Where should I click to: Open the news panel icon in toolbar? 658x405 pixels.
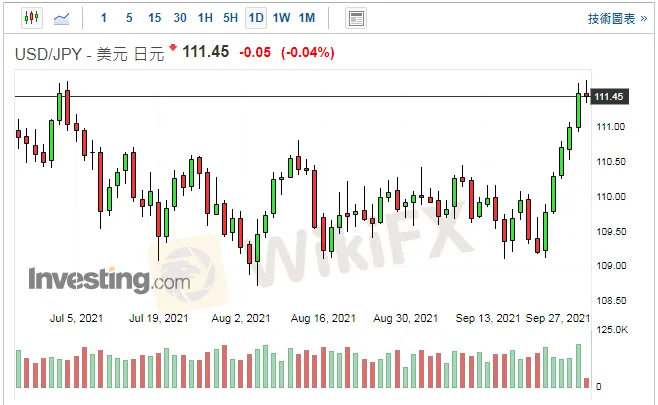click(355, 18)
